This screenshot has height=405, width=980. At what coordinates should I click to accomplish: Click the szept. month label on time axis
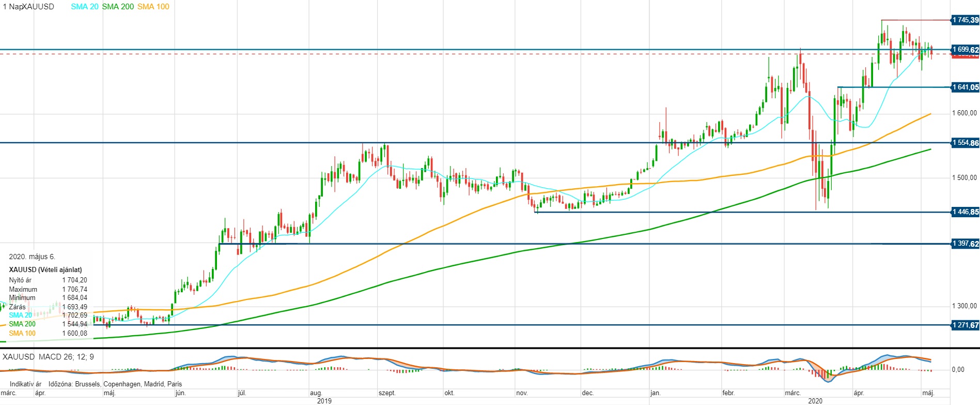click(x=387, y=393)
